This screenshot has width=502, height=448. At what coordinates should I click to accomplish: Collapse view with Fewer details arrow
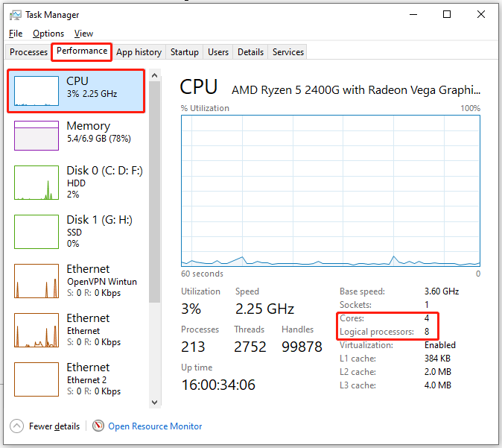click(16, 426)
